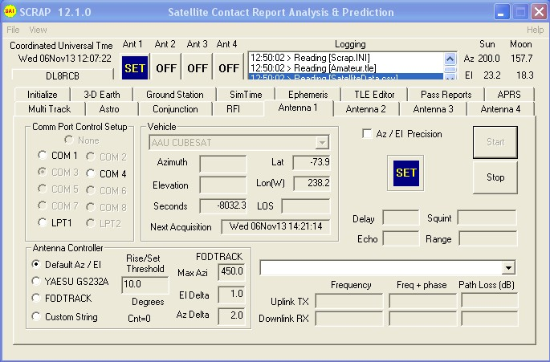Open the TLE Editor tab
This screenshot has height=362, width=550.
click(x=374, y=95)
